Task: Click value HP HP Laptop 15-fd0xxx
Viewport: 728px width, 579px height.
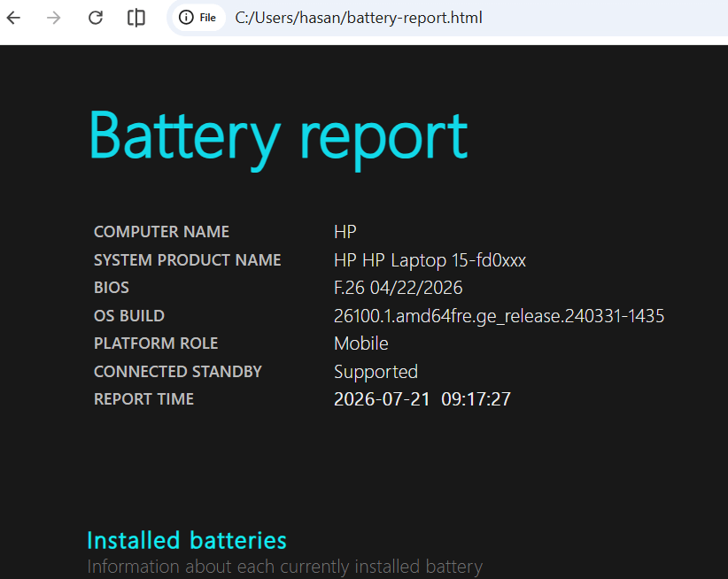Action: 430,260
